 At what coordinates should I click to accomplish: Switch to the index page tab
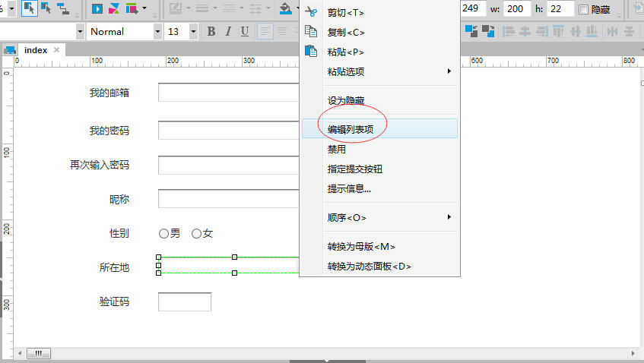point(36,50)
